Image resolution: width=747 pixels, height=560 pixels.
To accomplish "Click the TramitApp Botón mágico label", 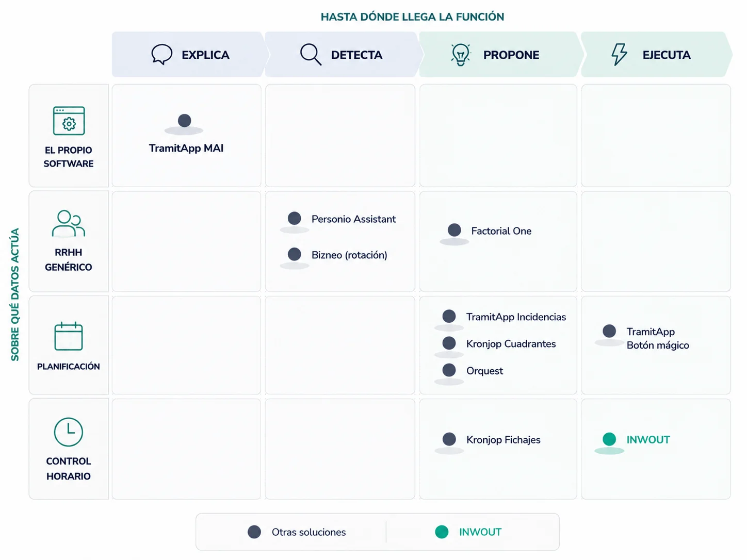I will [658, 338].
